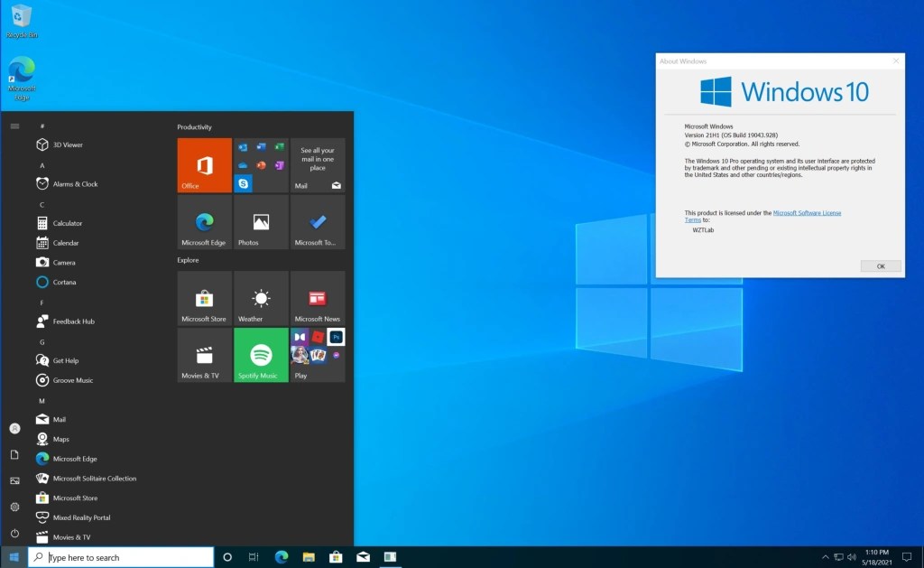
Task: Open Documents from the Start rail
Action: pos(14,455)
